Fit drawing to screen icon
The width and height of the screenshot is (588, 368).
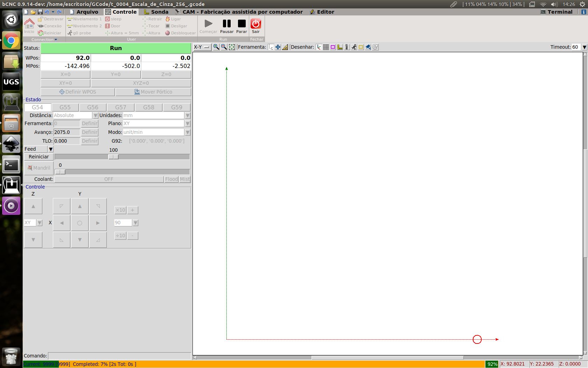coord(232,47)
